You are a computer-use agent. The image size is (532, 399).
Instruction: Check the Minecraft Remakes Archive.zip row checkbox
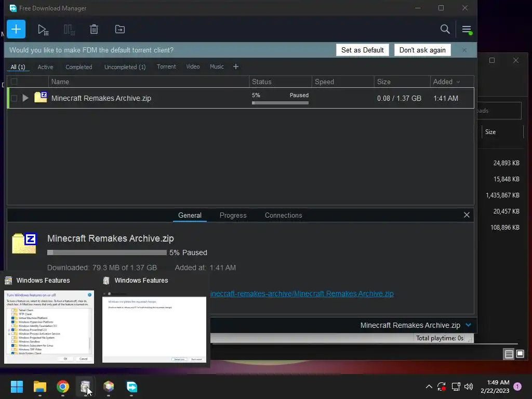point(14,98)
